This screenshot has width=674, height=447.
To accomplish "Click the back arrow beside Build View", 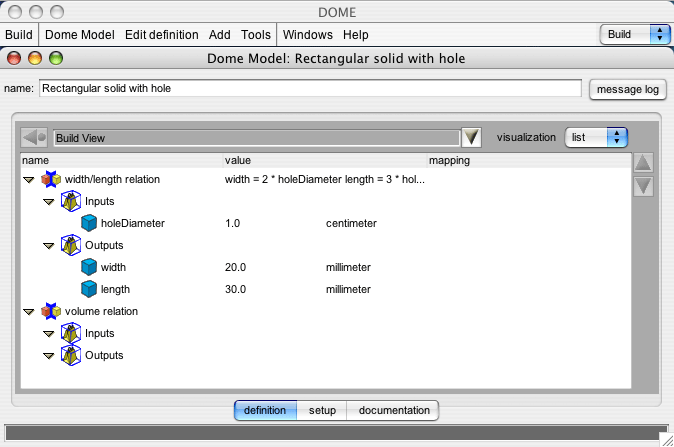I will (34, 138).
